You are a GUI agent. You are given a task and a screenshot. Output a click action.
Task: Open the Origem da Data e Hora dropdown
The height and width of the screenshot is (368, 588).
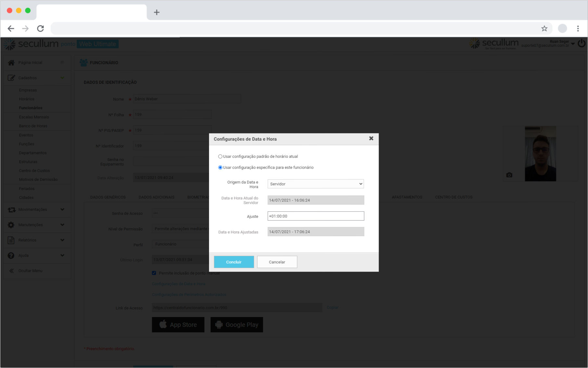point(315,184)
